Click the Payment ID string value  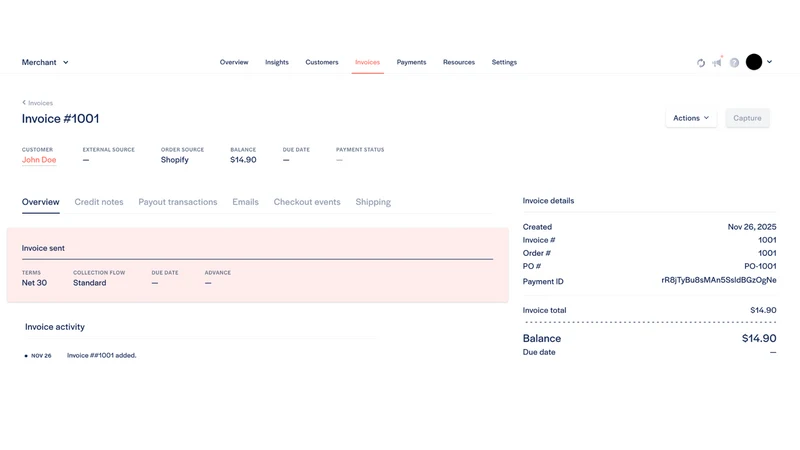(718, 280)
